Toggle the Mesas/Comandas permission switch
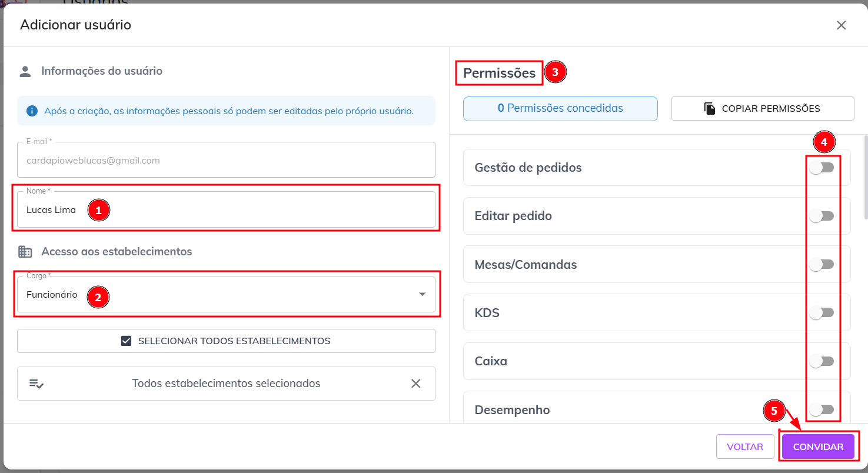The width and height of the screenshot is (868, 473). [x=822, y=265]
